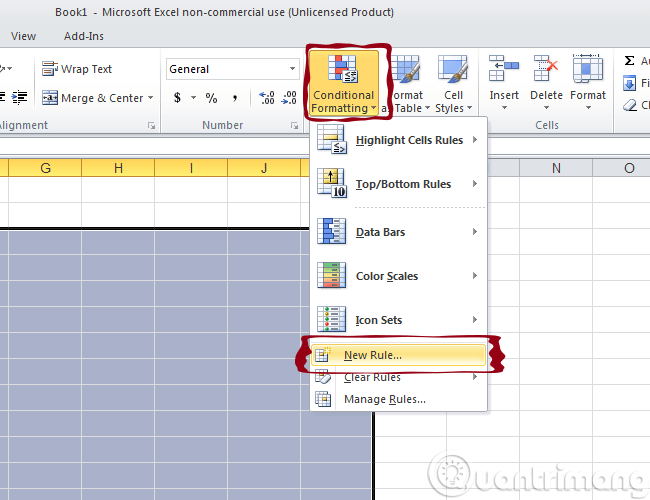
Task: Click Fill down arrow icon
Action: click(629, 83)
